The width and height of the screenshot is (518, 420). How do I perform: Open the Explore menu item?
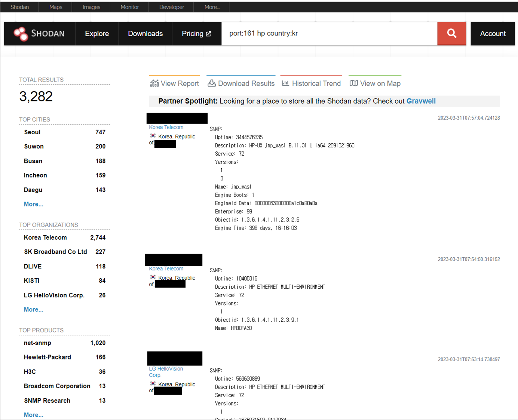(97, 34)
